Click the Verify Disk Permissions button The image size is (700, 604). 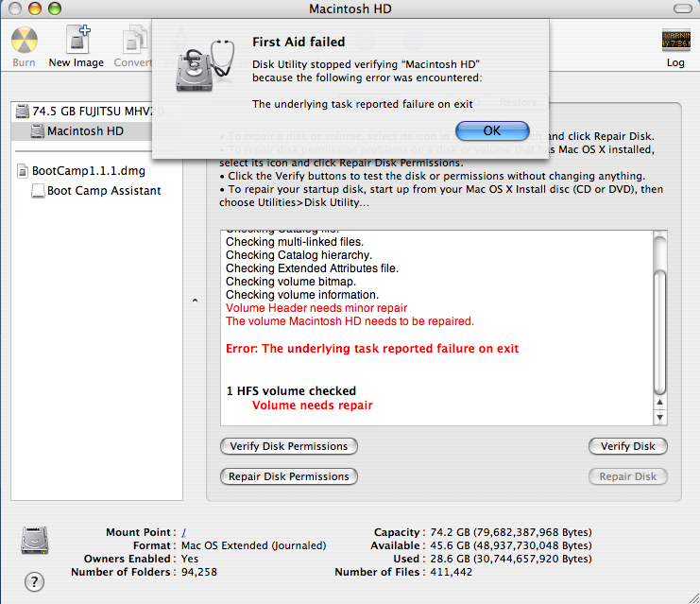[x=289, y=446]
